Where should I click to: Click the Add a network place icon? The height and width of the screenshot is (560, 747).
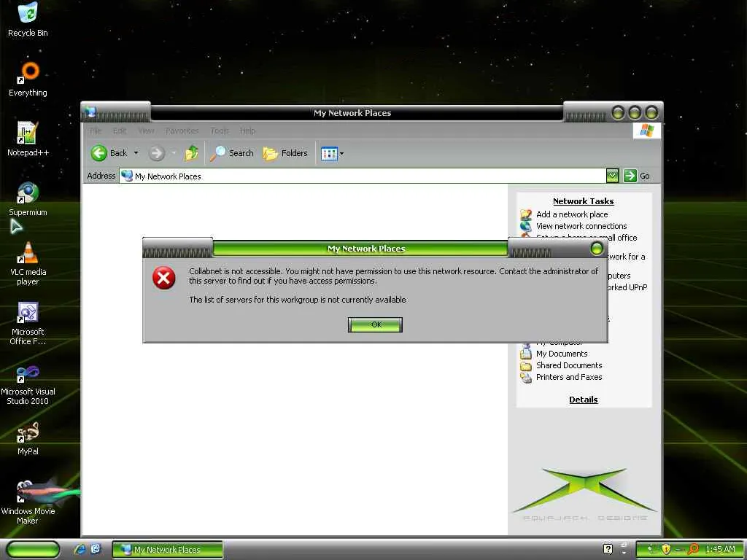525,214
